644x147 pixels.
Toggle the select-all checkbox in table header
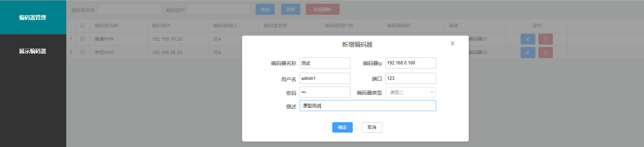[82, 25]
